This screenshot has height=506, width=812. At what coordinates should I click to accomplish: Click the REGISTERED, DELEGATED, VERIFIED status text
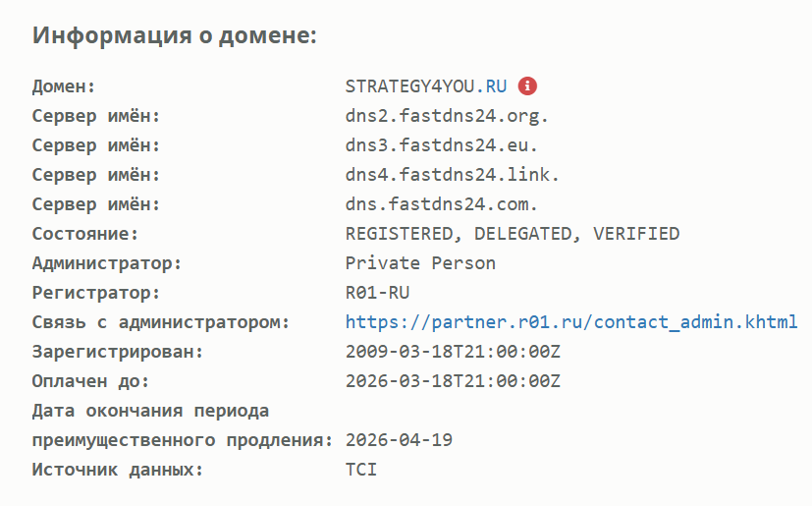tap(513, 234)
